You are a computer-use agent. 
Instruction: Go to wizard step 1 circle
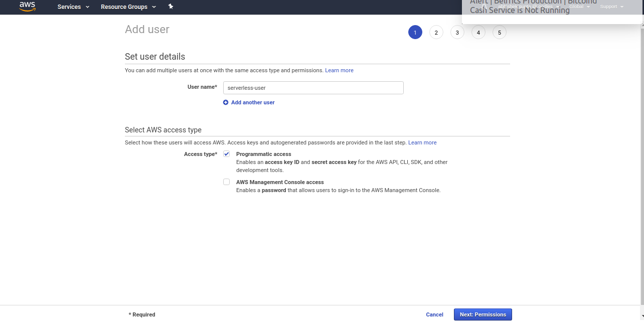tap(415, 33)
